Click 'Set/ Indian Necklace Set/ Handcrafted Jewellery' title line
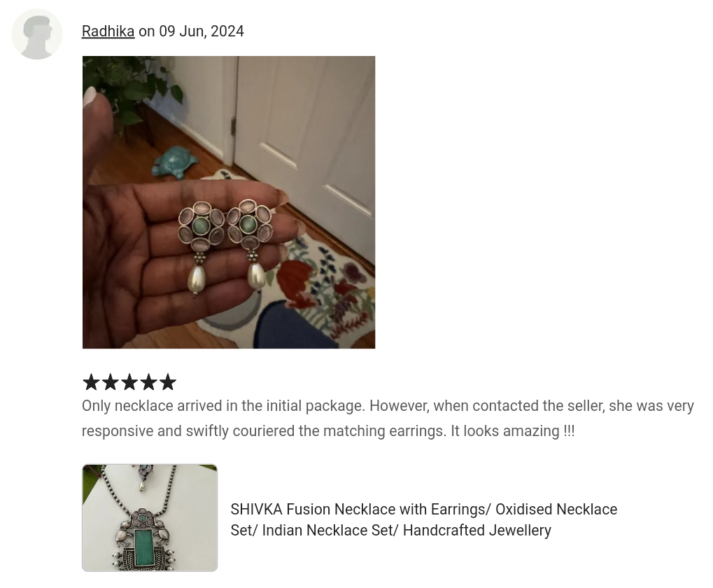The image size is (713, 588). coord(390,530)
